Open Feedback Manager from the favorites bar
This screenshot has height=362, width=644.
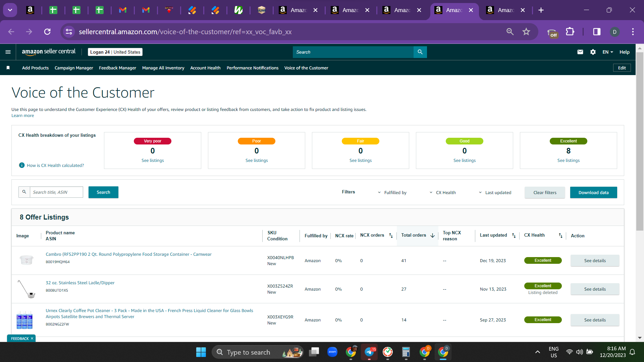117,68
